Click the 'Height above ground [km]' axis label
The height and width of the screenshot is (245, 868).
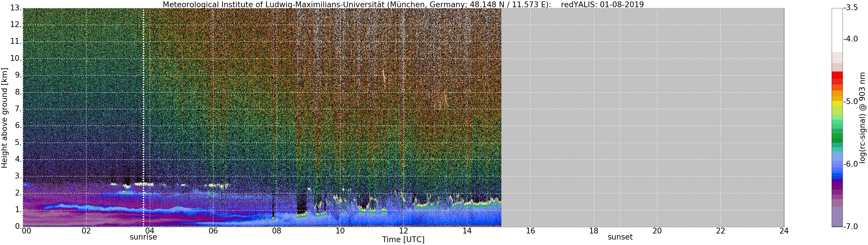[4, 118]
